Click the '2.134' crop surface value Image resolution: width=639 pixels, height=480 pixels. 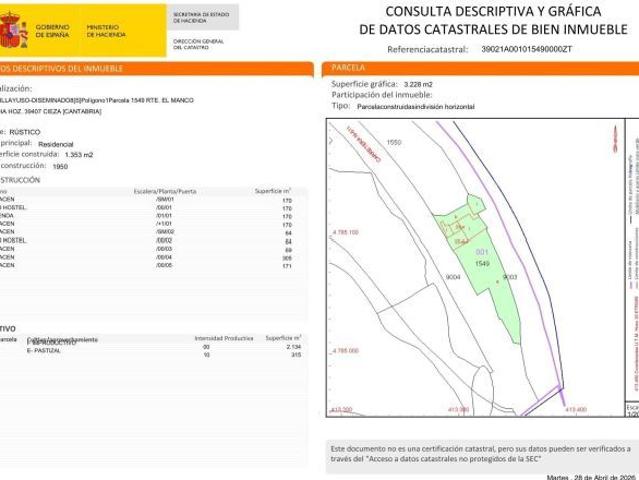pos(293,347)
